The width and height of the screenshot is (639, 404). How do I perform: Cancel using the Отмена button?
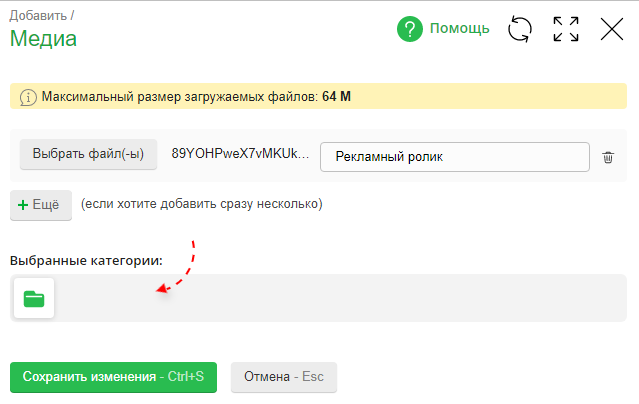284,377
